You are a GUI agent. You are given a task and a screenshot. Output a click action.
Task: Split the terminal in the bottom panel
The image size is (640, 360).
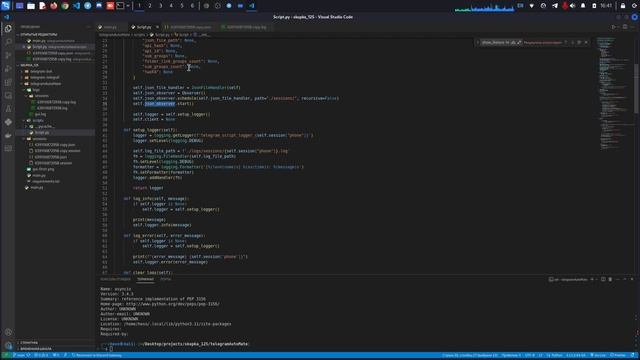click(603, 280)
